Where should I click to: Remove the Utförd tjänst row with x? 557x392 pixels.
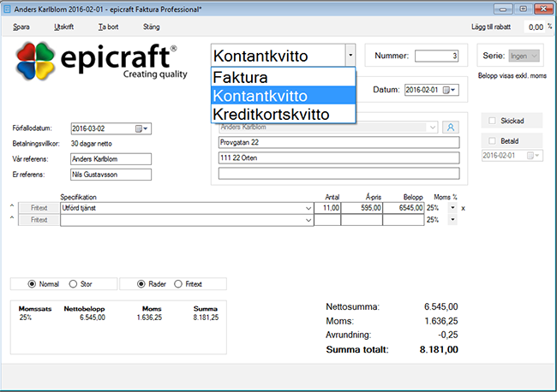[x=463, y=208]
